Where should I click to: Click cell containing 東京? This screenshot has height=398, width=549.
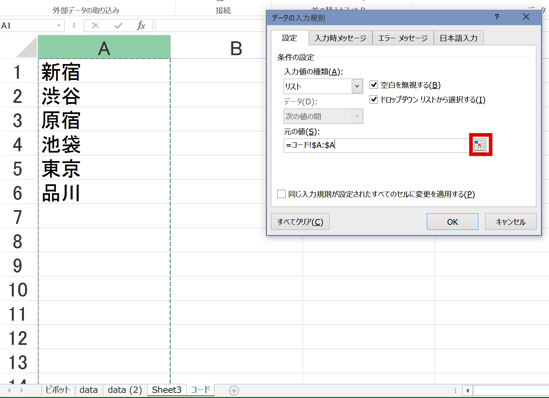104,168
